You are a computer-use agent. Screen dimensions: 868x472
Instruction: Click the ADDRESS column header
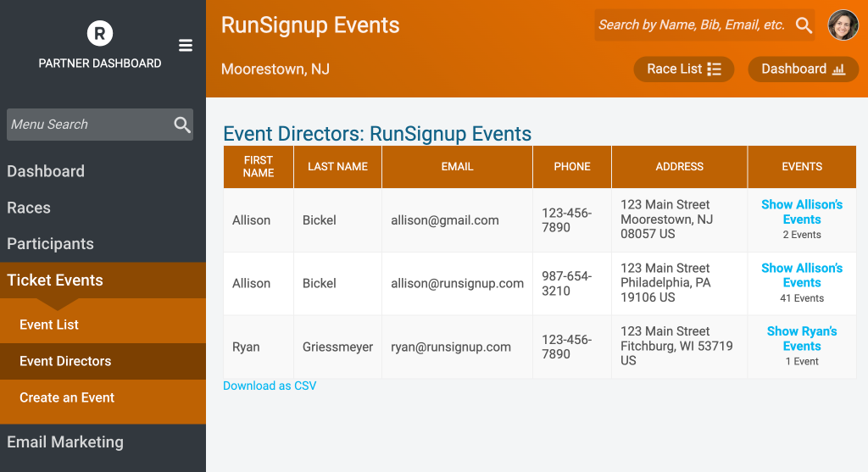[679, 167]
